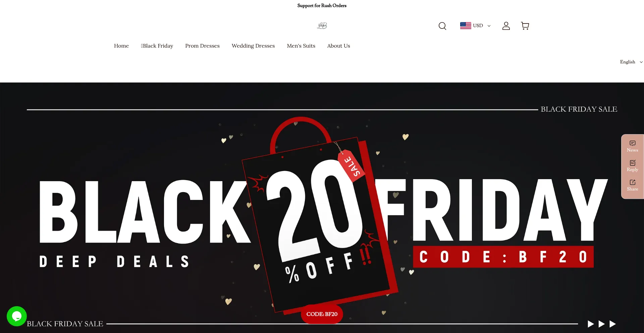Open the green chat bubble widget
This screenshot has width=644, height=333.
17,316
